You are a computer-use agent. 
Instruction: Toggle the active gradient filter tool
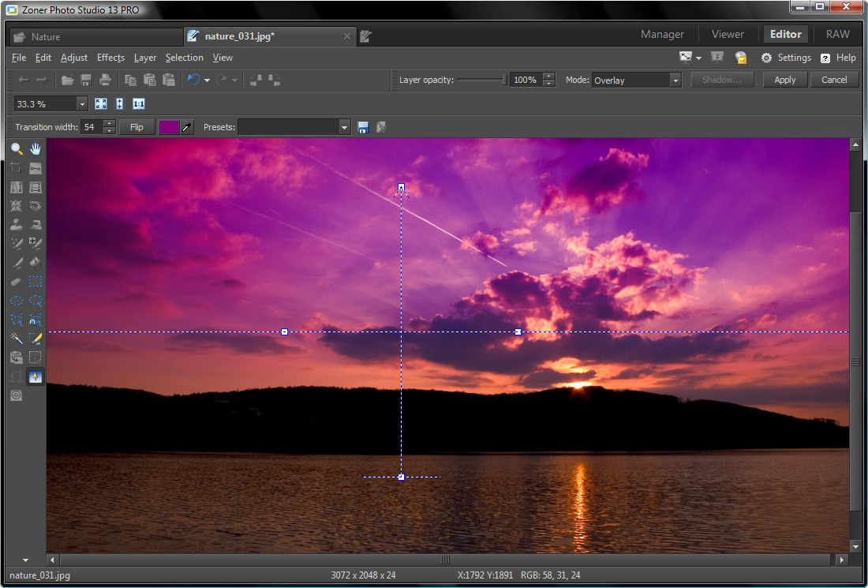(36, 376)
